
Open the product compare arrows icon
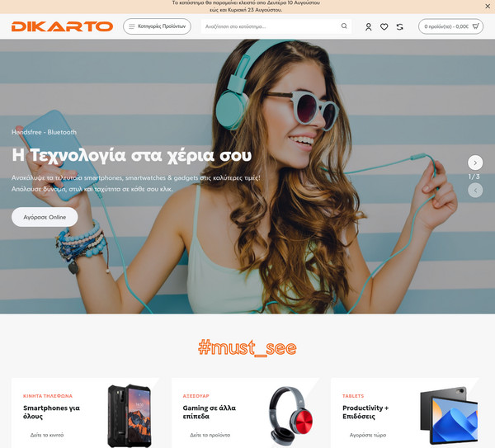400,27
